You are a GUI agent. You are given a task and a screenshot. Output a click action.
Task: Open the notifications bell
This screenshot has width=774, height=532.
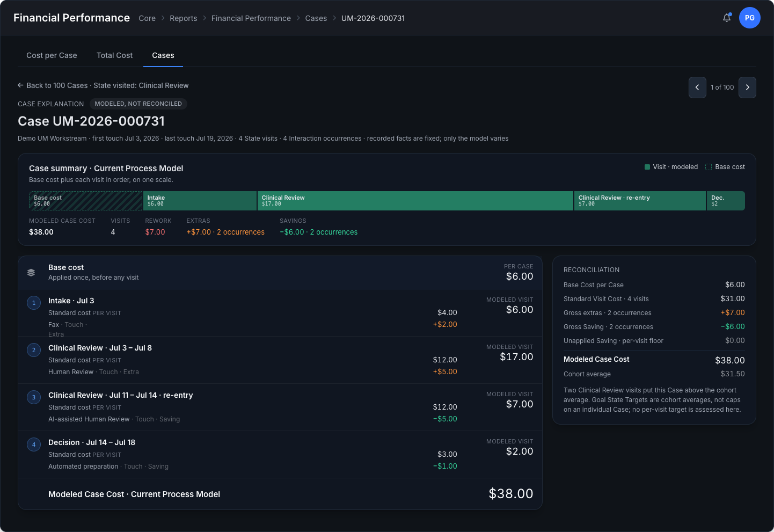point(727,18)
